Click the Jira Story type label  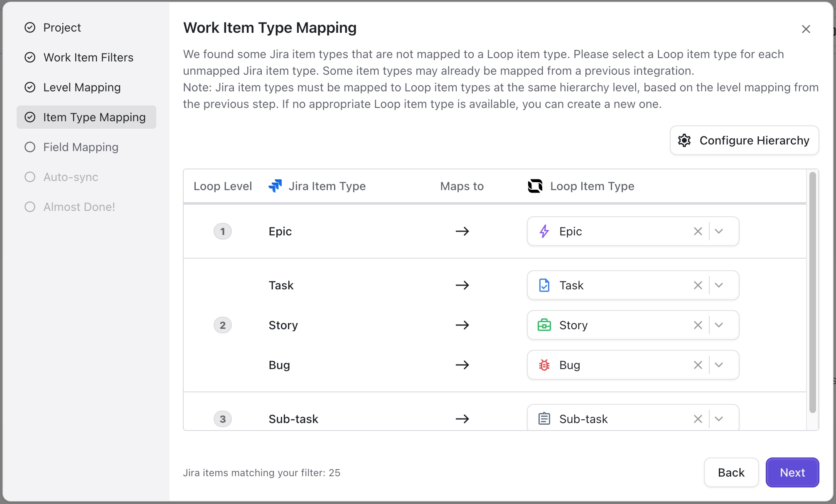(283, 325)
